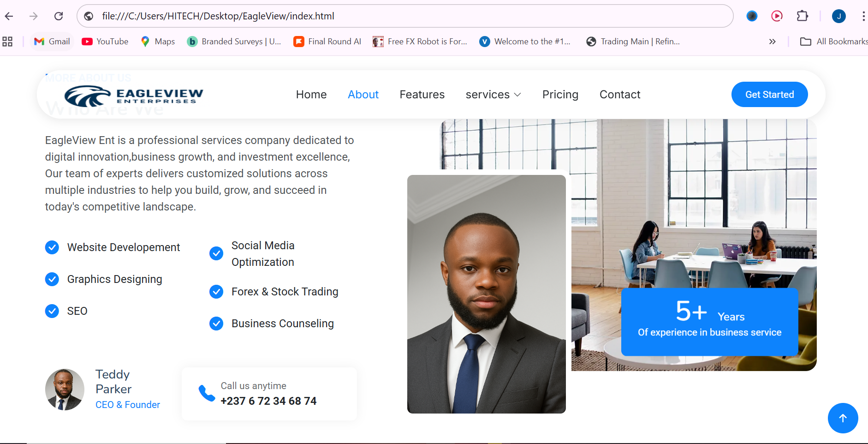
Task: Show more bookmarks with double chevron
Action: (x=772, y=42)
